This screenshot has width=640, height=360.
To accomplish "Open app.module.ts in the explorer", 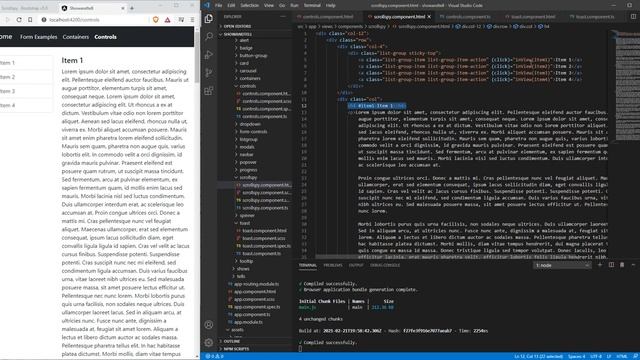I will coord(248,322).
